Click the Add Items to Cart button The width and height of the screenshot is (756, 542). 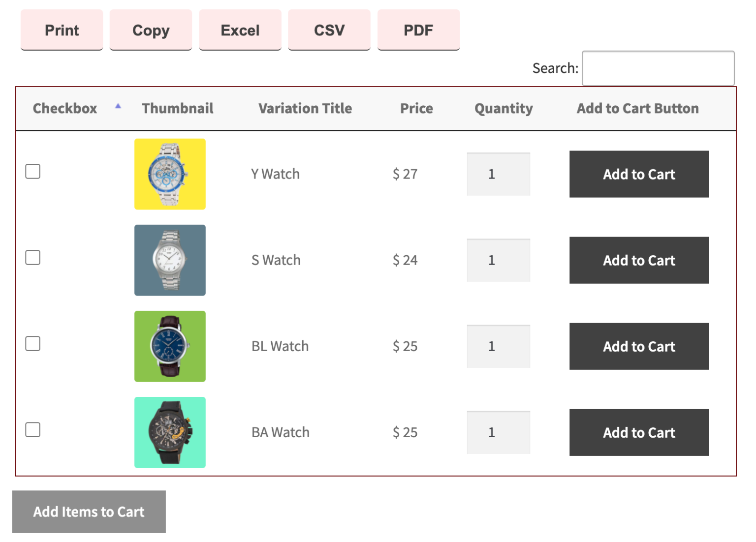tap(89, 512)
